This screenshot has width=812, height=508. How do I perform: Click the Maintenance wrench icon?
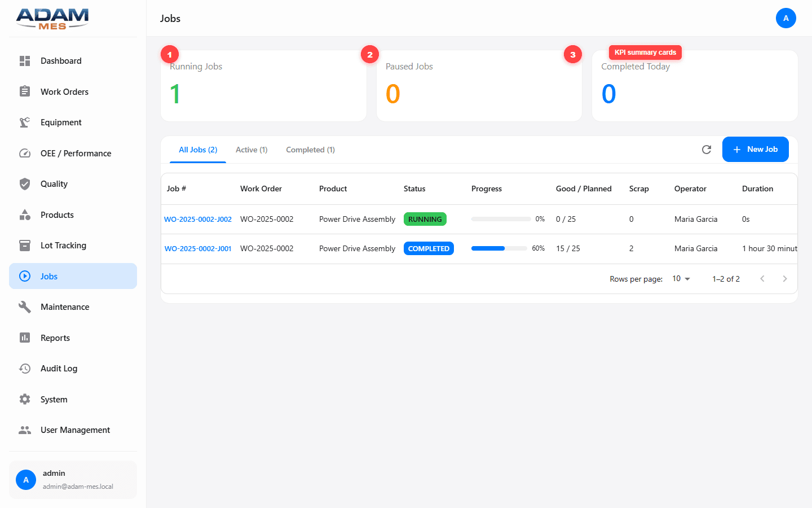(25, 306)
